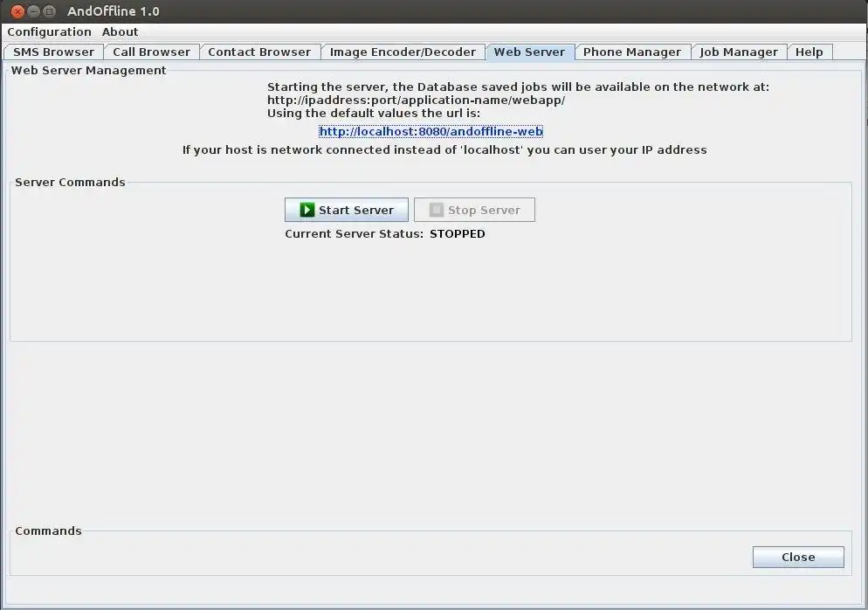Click the Web Server Management group title
Screen dimensions: 868x610
pyautogui.click(x=88, y=71)
